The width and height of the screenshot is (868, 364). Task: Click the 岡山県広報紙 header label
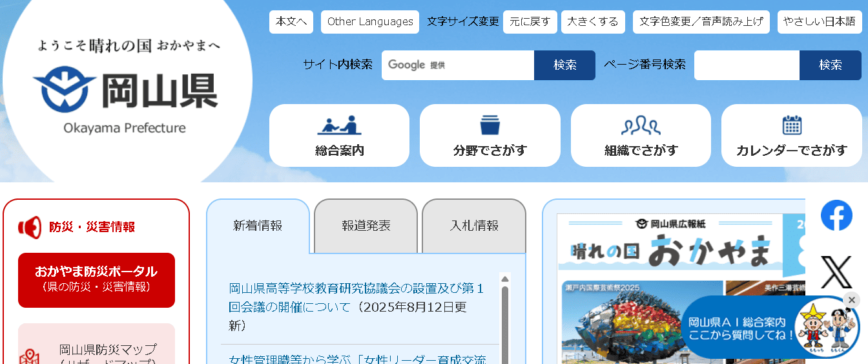coord(670,224)
